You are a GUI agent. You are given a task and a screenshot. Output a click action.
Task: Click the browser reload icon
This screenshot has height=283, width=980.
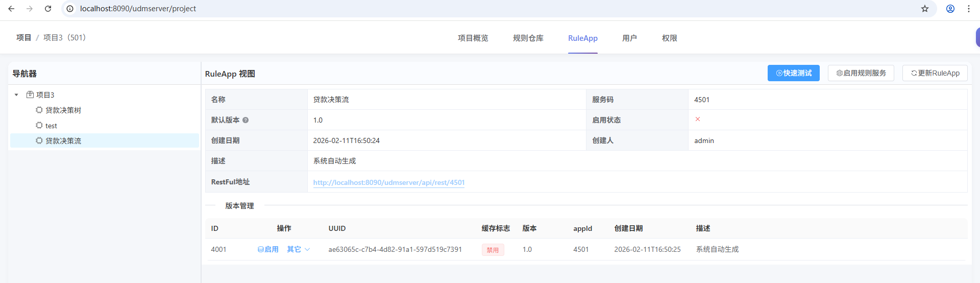coord(48,9)
